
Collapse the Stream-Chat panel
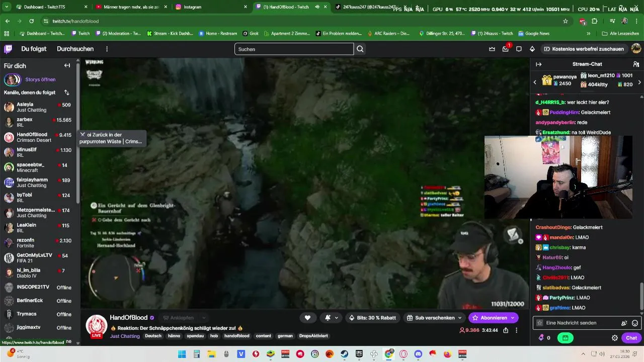coord(538,64)
